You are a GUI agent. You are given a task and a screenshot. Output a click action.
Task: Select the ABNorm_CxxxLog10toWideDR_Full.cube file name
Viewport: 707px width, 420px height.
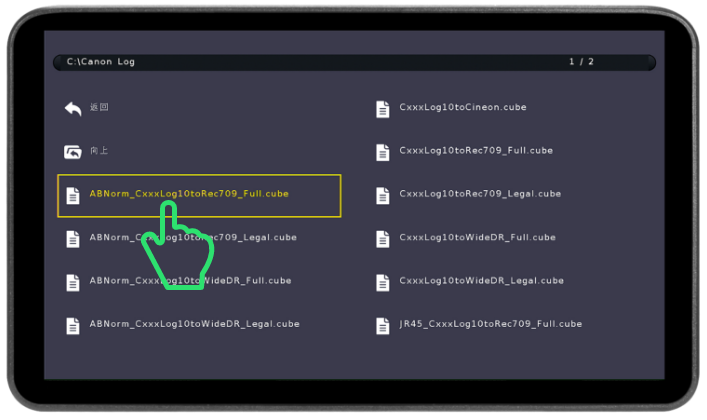click(x=190, y=281)
